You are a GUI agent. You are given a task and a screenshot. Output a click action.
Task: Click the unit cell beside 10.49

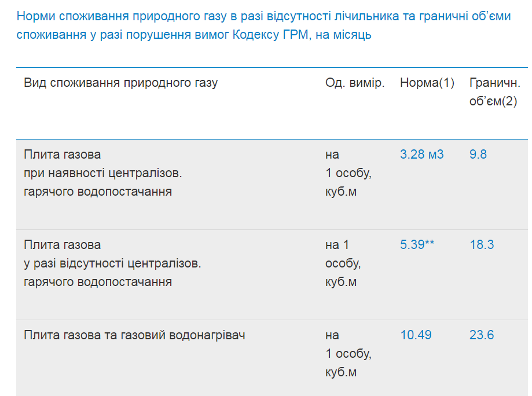(x=348, y=354)
